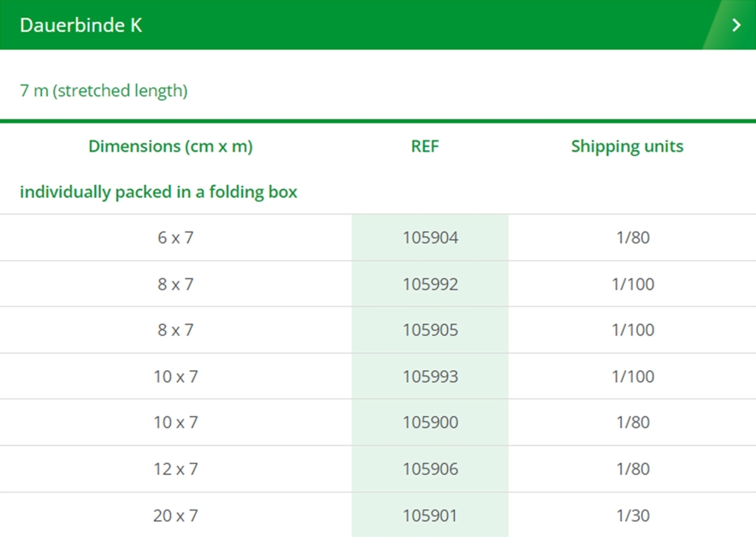Click the REF column header

point(425,146)
